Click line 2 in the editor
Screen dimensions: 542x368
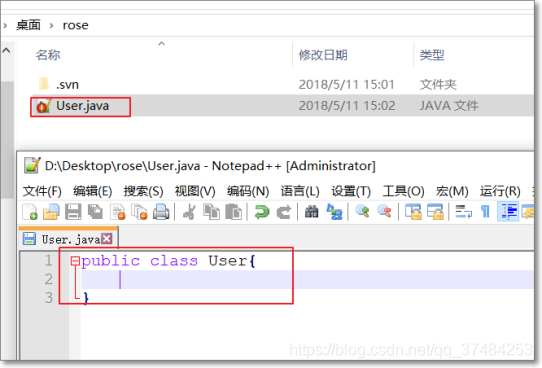308,279
